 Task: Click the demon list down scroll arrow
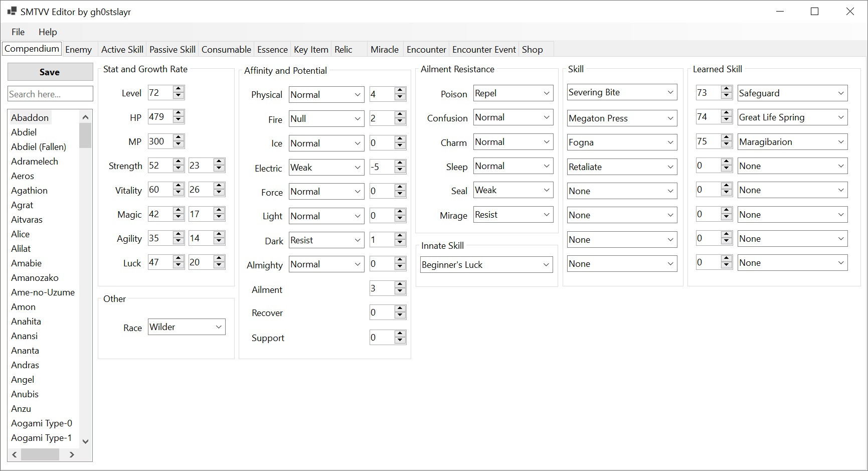tap(85, 441)
